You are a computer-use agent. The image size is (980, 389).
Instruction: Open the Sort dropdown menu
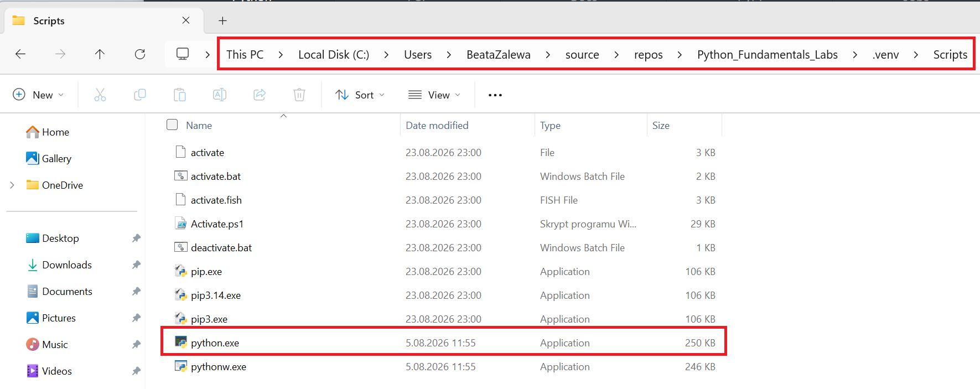pyautogui.click(x=360, y=95)
